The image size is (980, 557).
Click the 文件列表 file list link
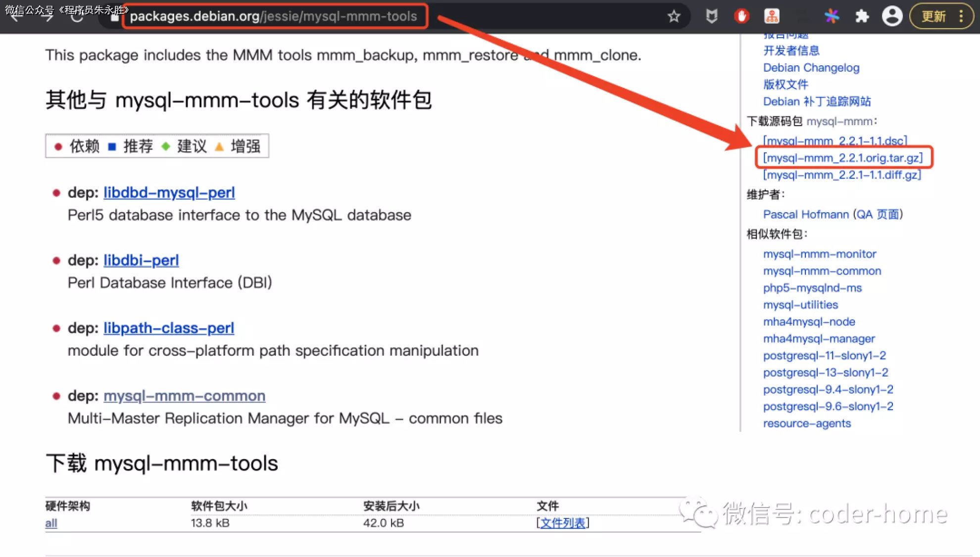562,523
